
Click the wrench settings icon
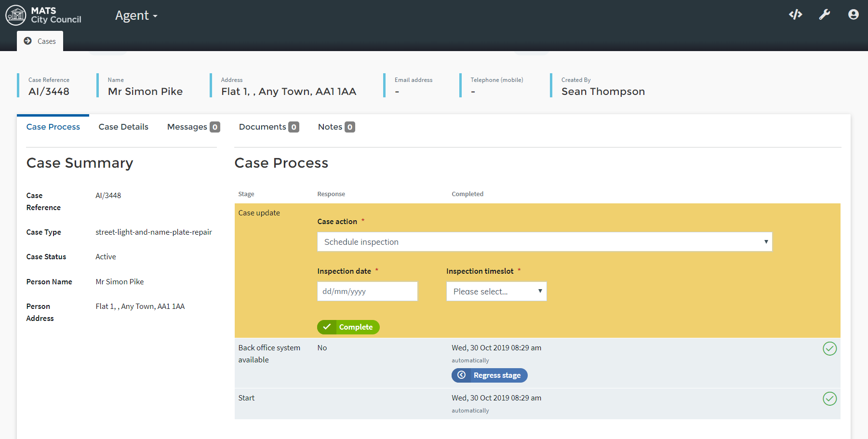pyautogui.click(x=824, y=14)
